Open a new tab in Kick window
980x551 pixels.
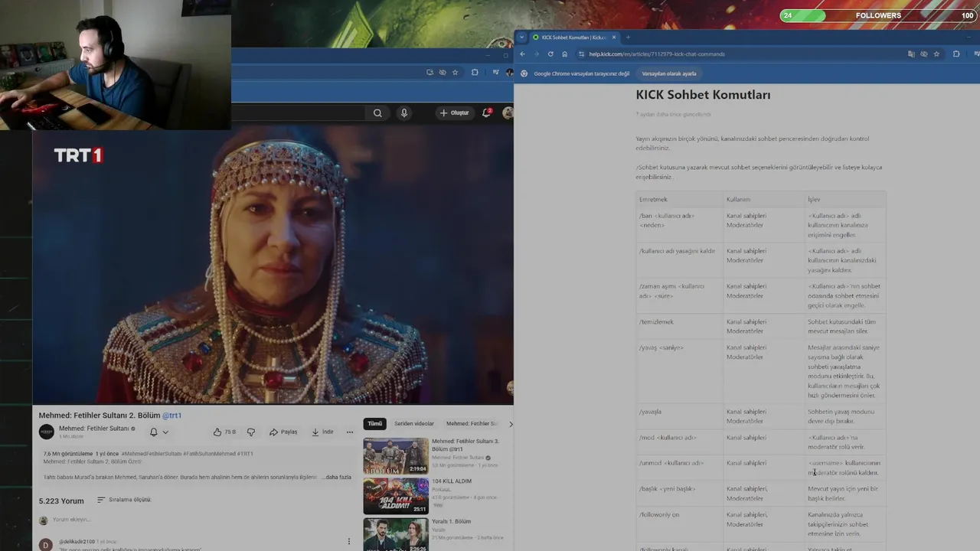(x=628, y=37)
